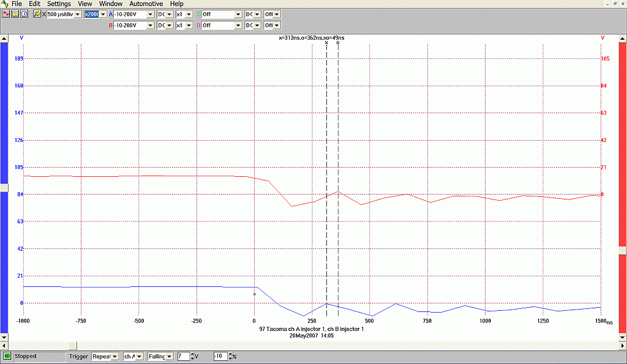Screen dimensions: 627x364
Task: Click the date stamp '20May2007 14:05'
Action: coord(312,336)
